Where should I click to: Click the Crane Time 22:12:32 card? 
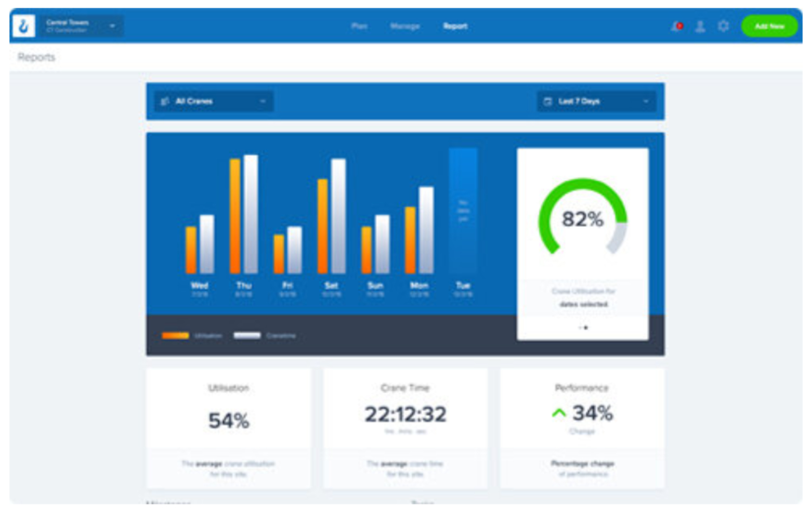[405, 428]
